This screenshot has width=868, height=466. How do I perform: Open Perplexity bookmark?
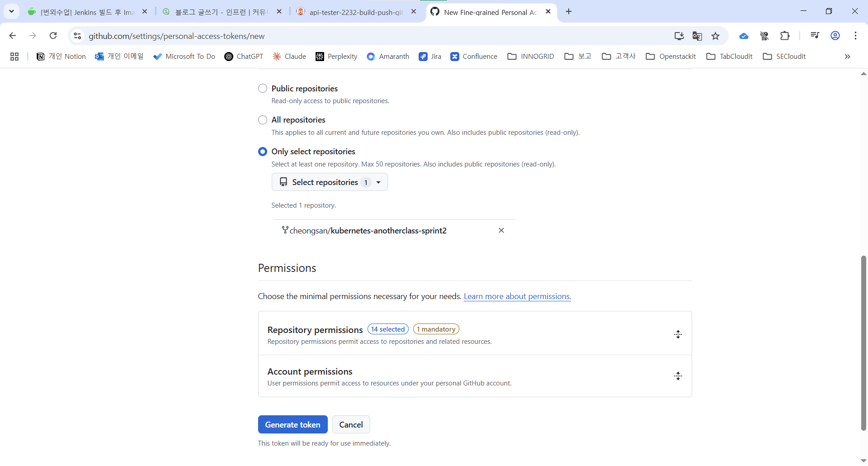[336, 57]
